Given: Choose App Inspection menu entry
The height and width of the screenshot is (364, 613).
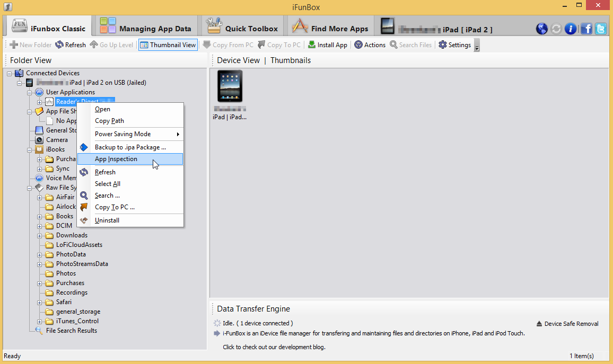Looking at the screenshot, I should click(130, 159).
